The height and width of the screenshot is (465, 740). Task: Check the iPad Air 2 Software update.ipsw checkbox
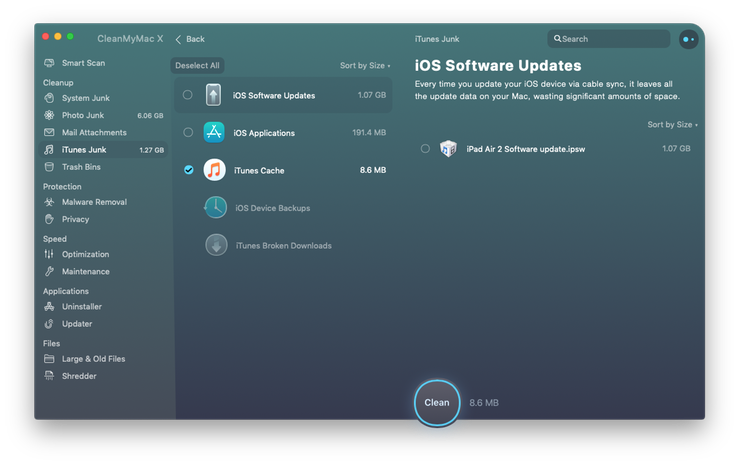pos(425,149)
